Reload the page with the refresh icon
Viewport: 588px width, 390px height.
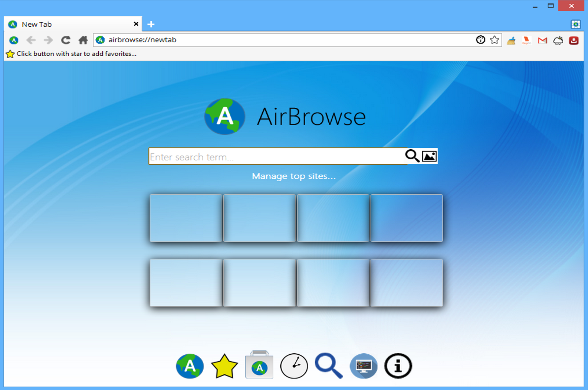click(66, 40)
